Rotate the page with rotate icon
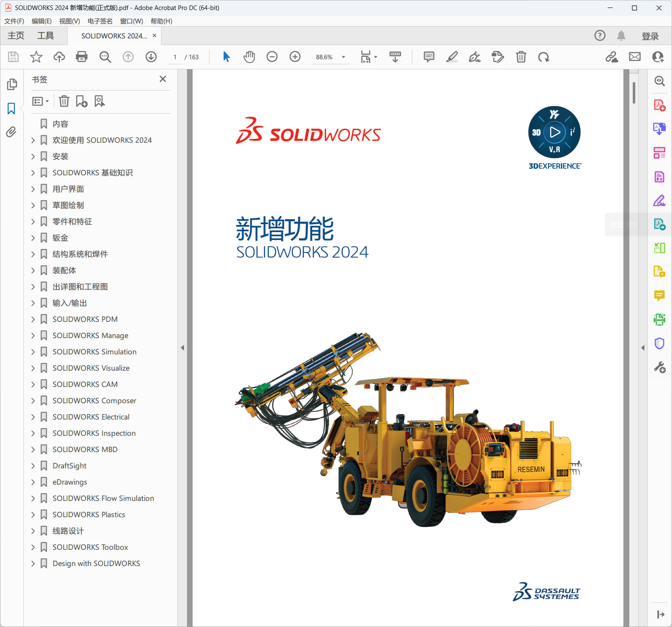The width and height of the screenshot is (672, 627). [544, 57]
